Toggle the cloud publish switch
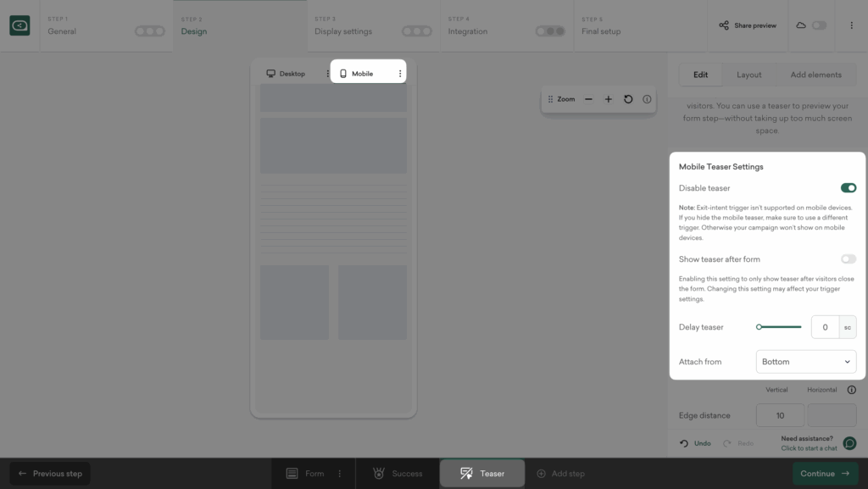868x489 pixels. pyautogui.click(x=819, y=25)
